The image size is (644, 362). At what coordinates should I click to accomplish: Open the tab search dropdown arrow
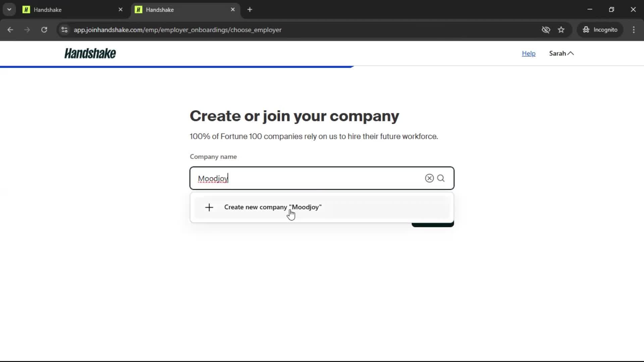(9, 10)
